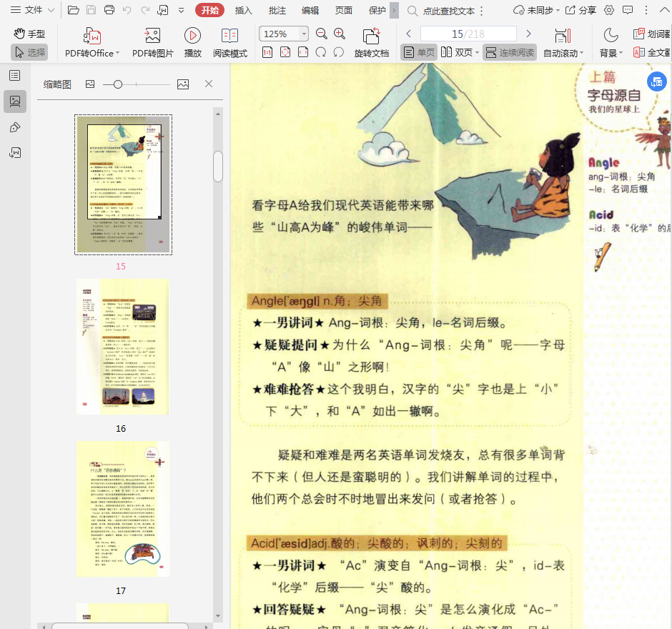
Task: Open settings gear icon
Action: point(609,10)
